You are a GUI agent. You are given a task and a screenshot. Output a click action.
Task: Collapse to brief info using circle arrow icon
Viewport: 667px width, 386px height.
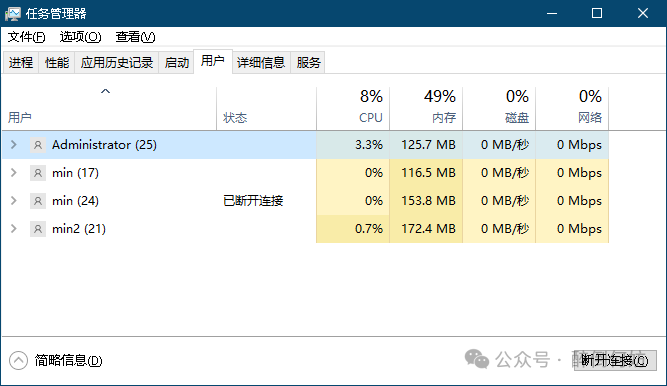tap(18, 360)
